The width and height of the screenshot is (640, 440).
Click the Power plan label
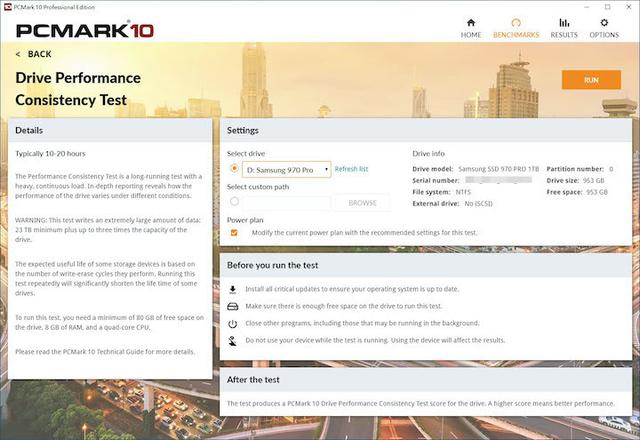tap(245, 220)
